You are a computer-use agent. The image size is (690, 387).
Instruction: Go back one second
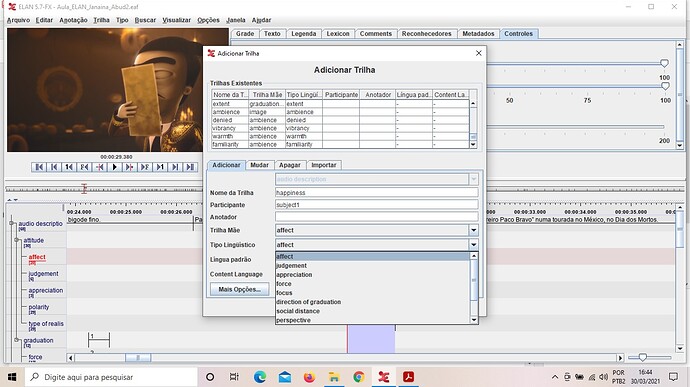point(69,167)
